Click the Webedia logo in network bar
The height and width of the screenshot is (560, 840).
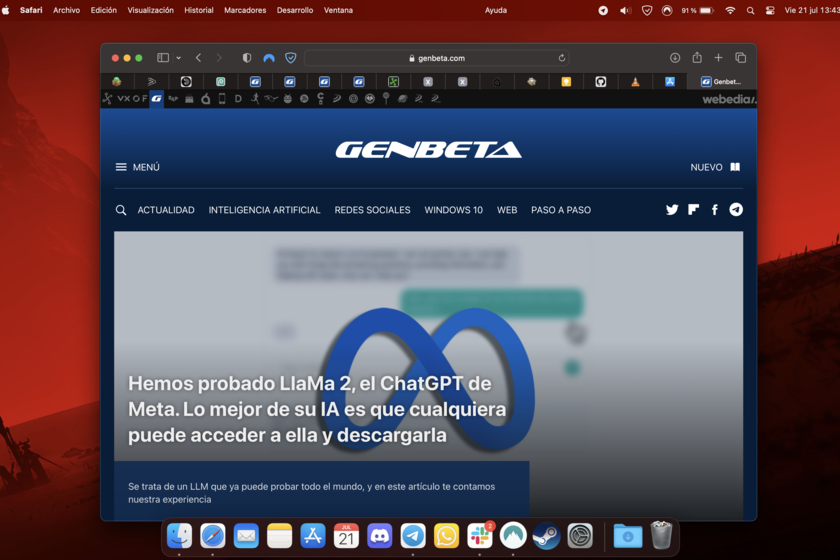pos(730,99)
